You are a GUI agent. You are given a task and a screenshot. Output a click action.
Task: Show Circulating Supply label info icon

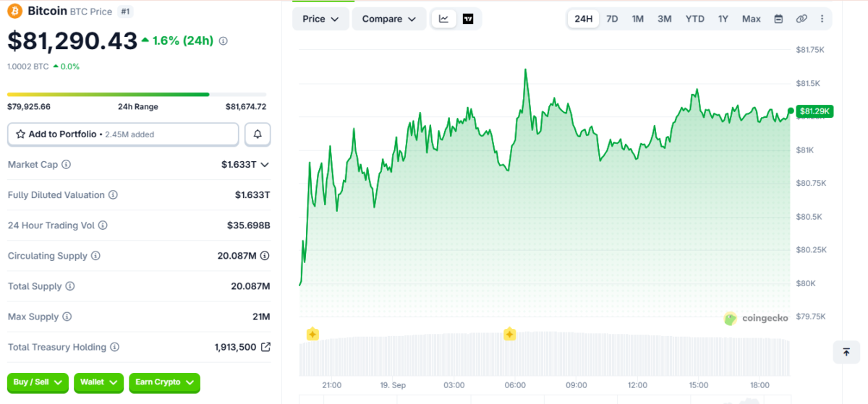click(95, 256)
